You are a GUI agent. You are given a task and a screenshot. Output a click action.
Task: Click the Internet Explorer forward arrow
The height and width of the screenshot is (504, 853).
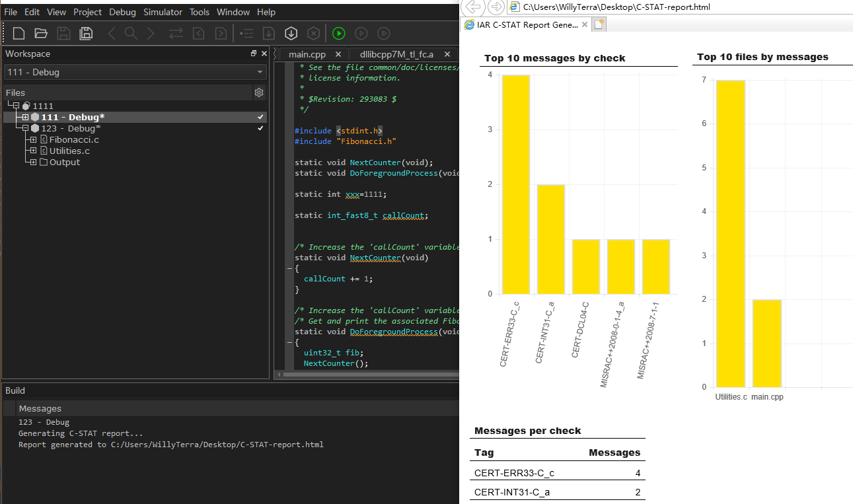(496, 7)
